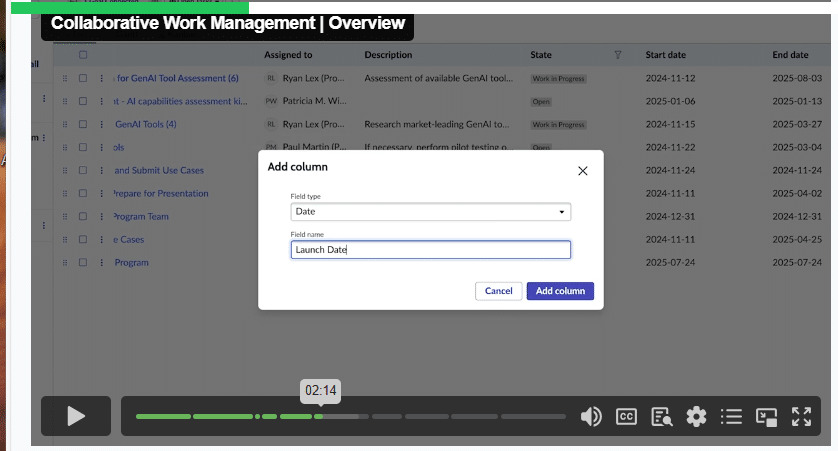Play the video

click(76, 416)
